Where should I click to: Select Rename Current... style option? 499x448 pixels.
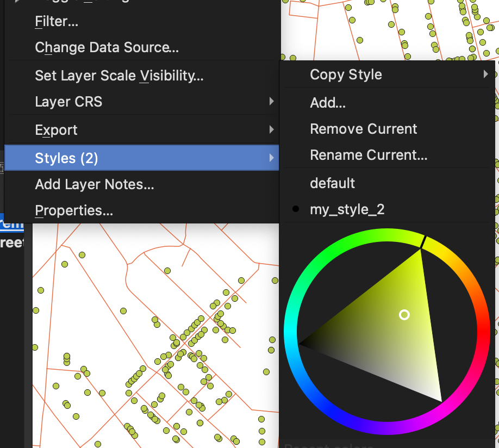[369, 155]
